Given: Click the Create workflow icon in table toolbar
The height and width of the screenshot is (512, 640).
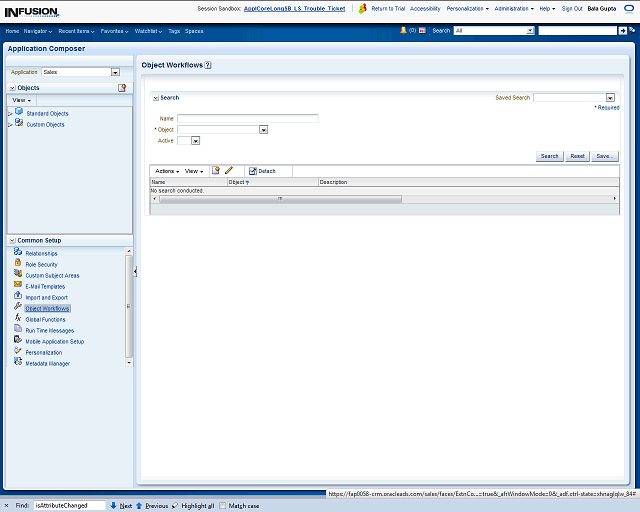Looking at the screenshot, I should [216, 171].
